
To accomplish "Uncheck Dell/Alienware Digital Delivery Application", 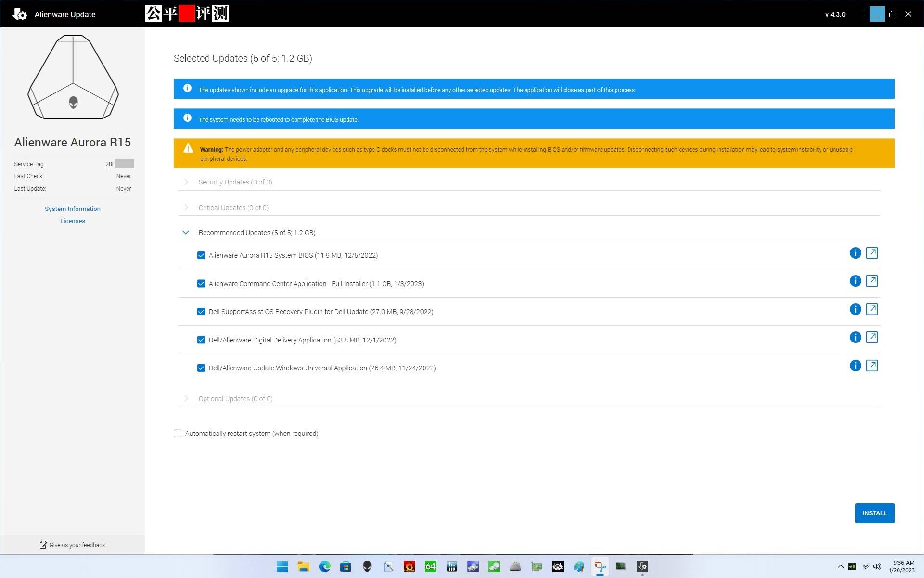I will (x=201, y=340).
